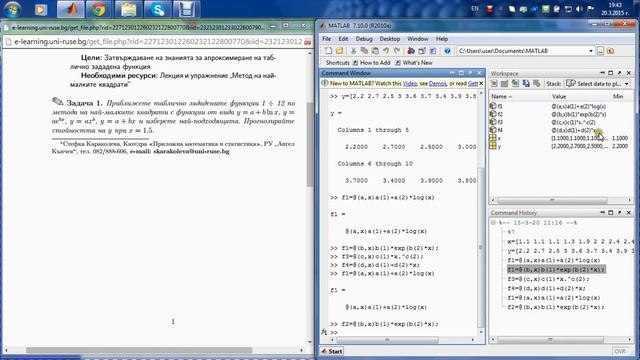Click the Workspace delete variable icon
Viewport: 640px width, 360px height.
537,83
